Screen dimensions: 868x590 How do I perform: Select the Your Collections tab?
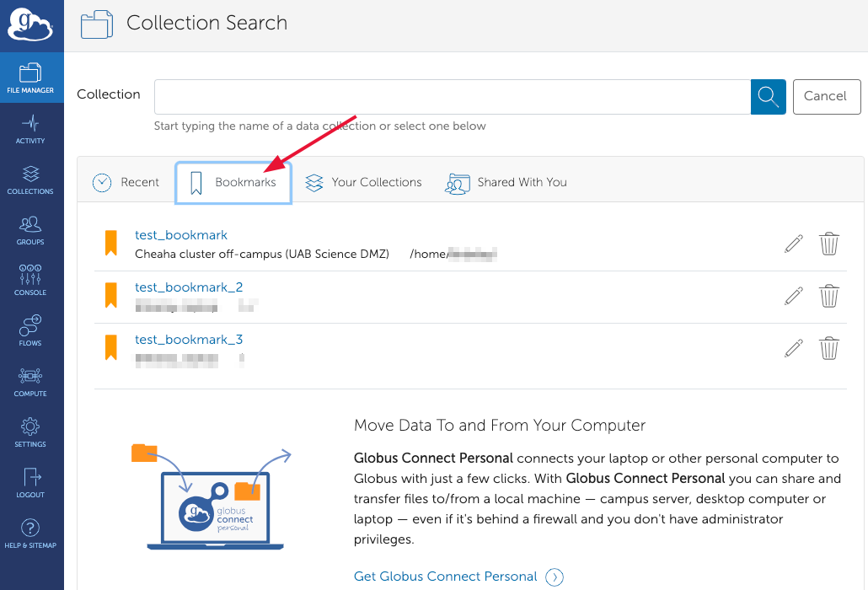pos(363,182)
